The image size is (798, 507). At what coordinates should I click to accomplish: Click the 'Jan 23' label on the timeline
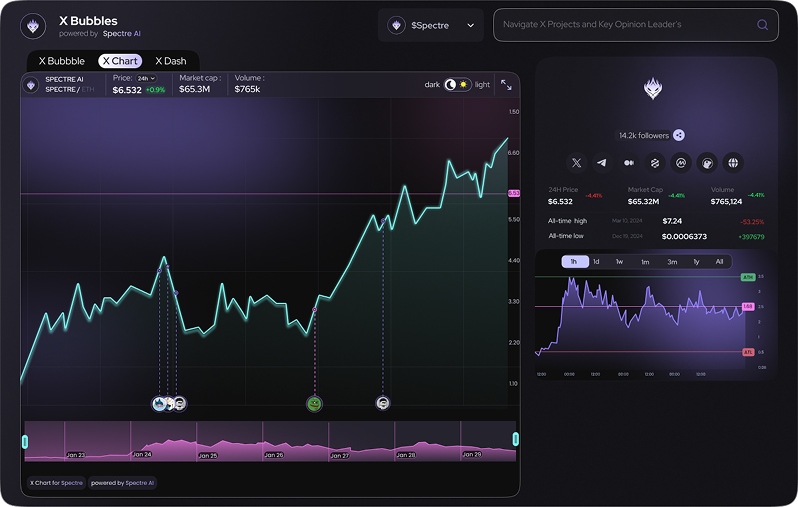(76, 455)
